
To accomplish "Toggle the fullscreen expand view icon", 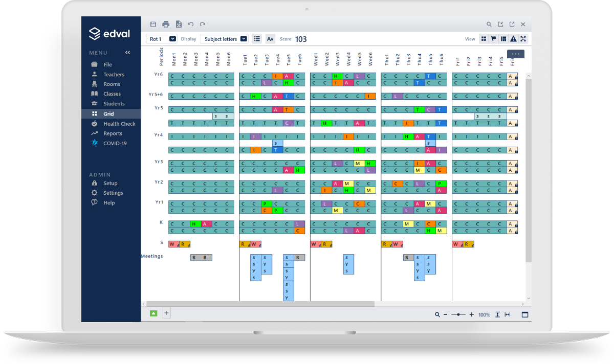I will pos(523,39).
